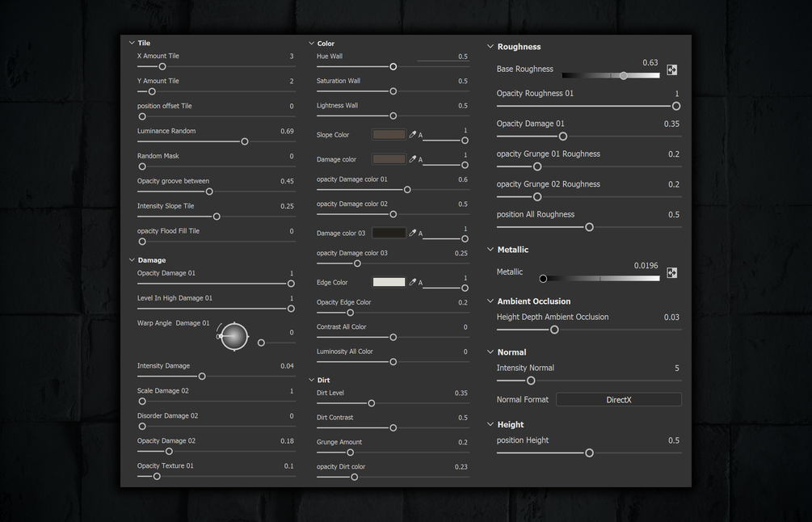Click the Edge Color alpha slider handle
Screen dimensions: 812x522
(465, 288)
